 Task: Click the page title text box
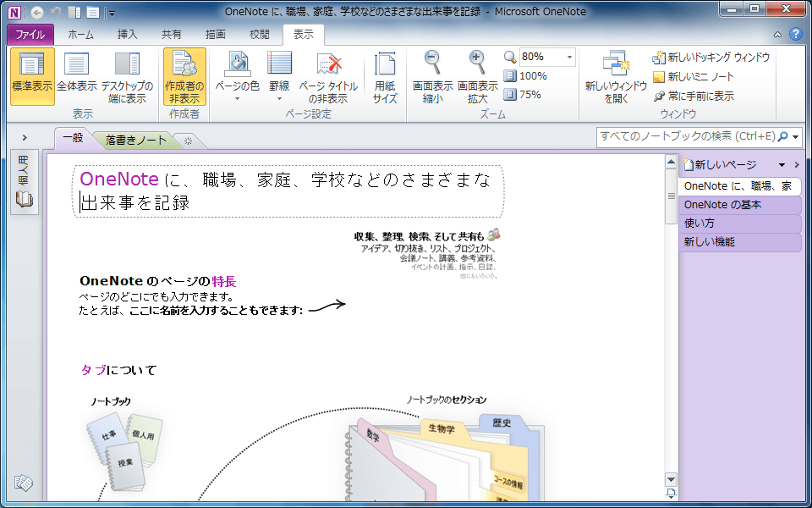point(288,191)
